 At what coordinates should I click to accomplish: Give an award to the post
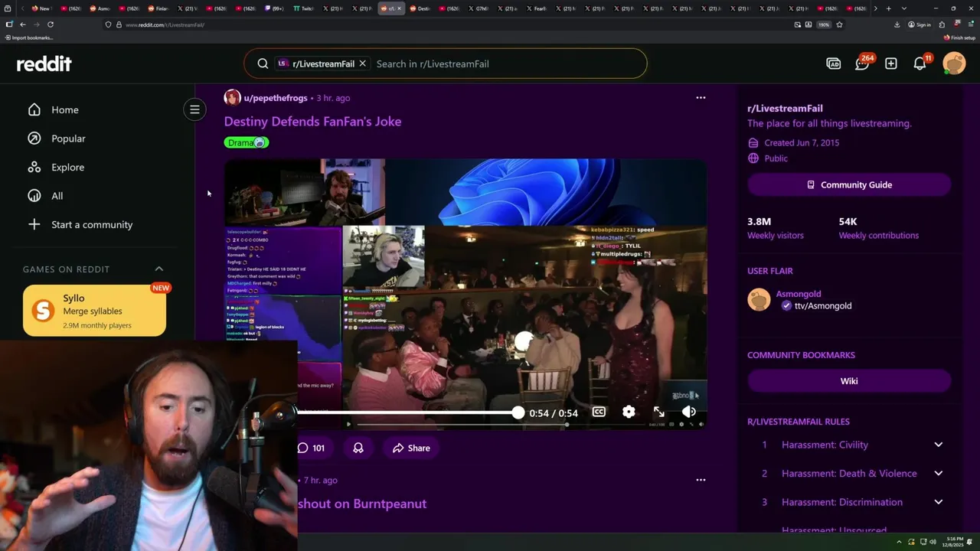[x=358, y=448]
